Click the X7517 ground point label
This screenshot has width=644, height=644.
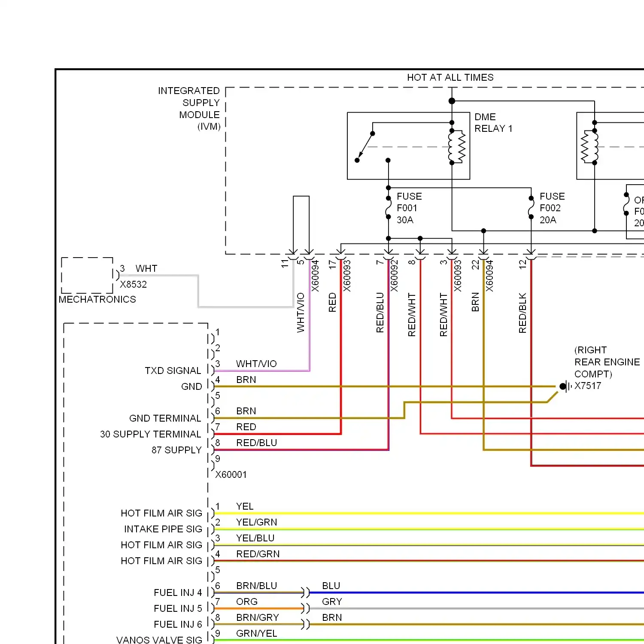coord(588,386)
